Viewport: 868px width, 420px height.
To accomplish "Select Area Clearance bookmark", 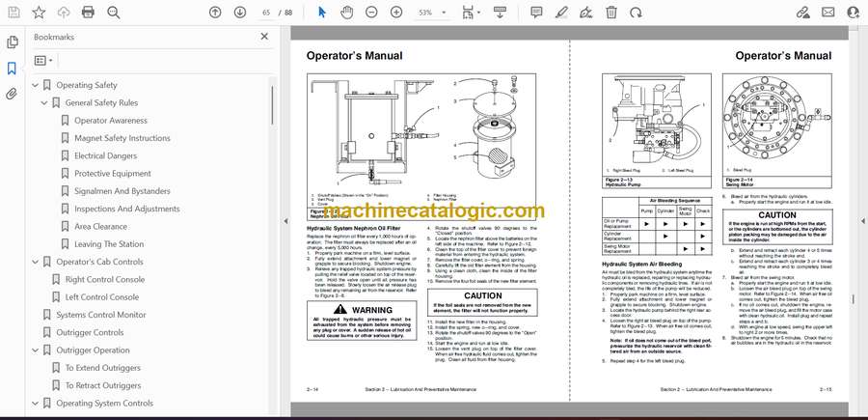I will pos(100,227).
